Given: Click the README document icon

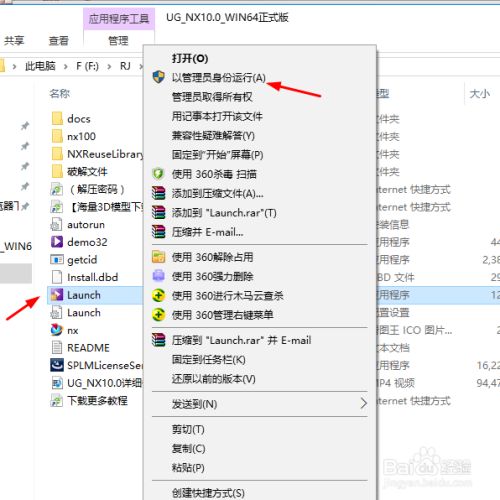Looking at the screenshot, I should pos(57,348).
